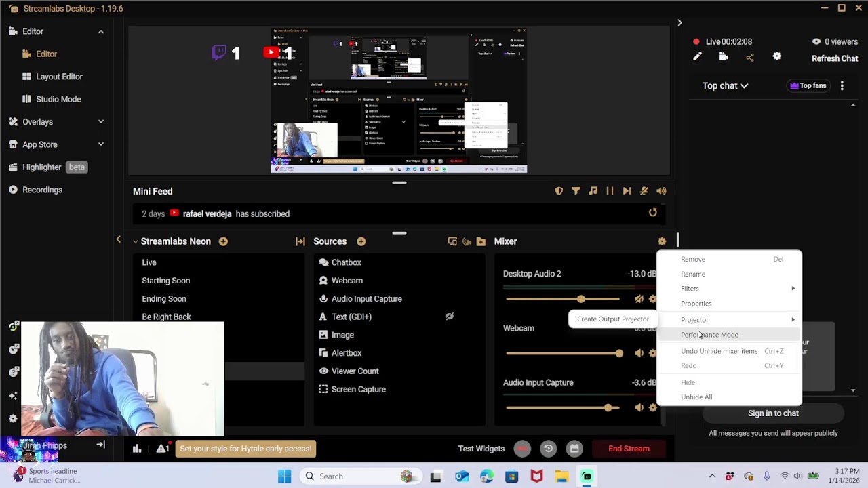Open stream stats bar chart icon

point(137,449)
